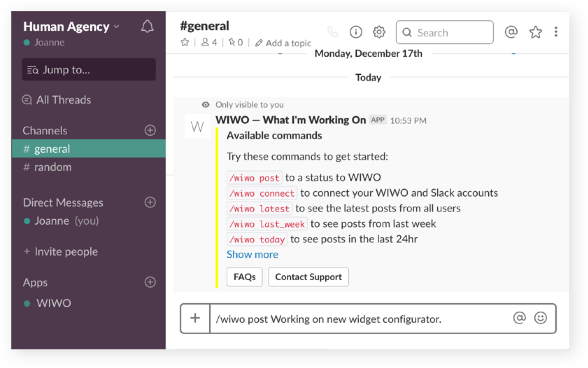Browse apps using Apps plus icon
This screenshot has height=368, width=588.
(150, 282)
